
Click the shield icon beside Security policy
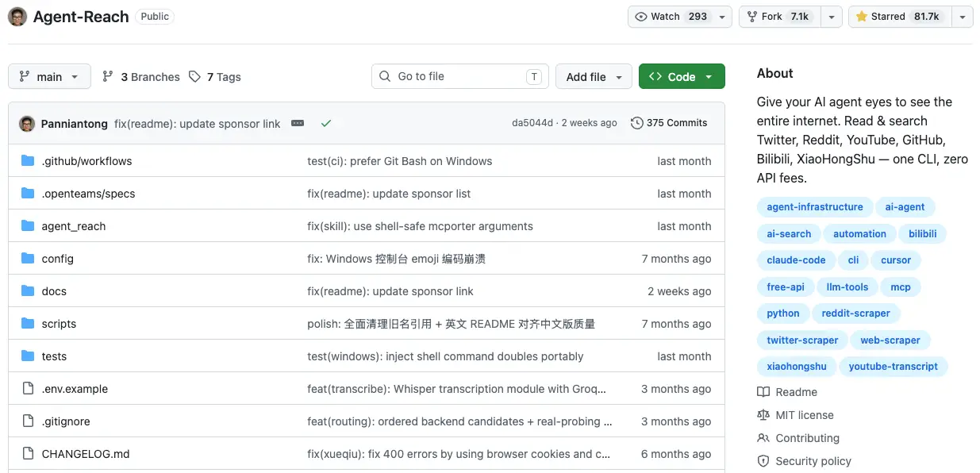click(x=763, y=461)
